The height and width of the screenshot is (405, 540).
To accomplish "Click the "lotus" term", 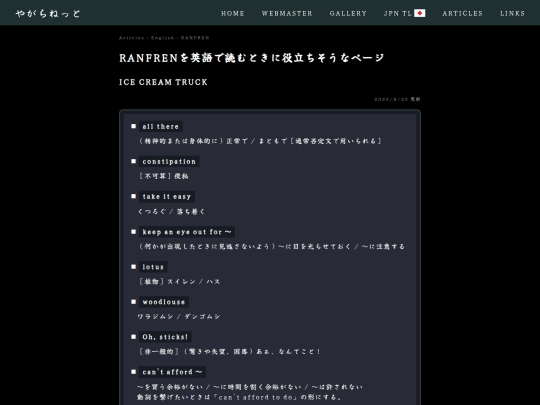I will pyautogui.click(x=153, y=267).
